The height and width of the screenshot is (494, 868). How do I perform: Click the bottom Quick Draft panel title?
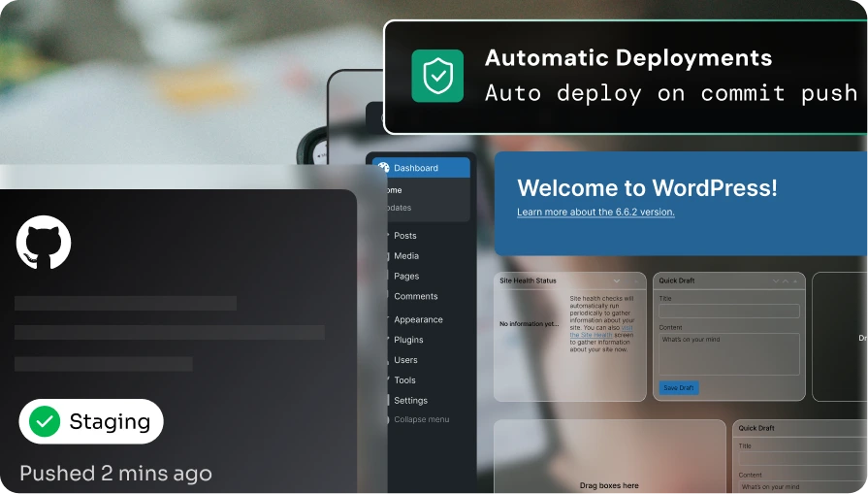tap(756, 428)
